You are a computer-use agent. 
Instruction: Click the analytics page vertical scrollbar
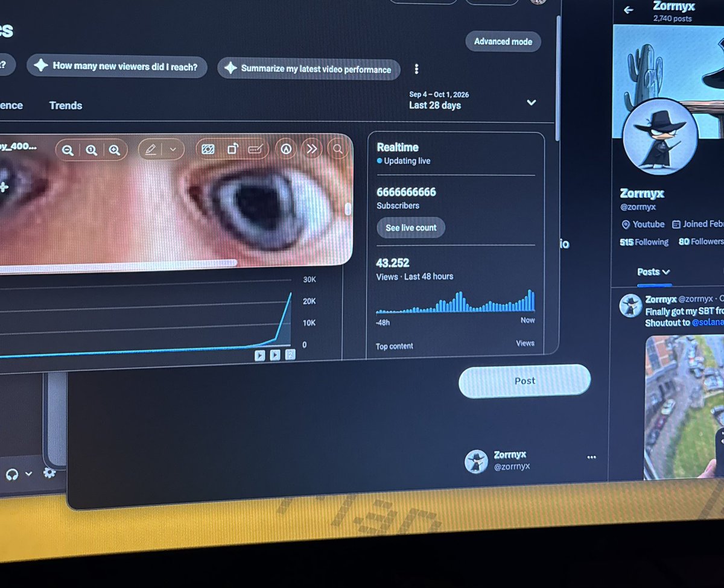pyautogui.click(x=559, y=79)
